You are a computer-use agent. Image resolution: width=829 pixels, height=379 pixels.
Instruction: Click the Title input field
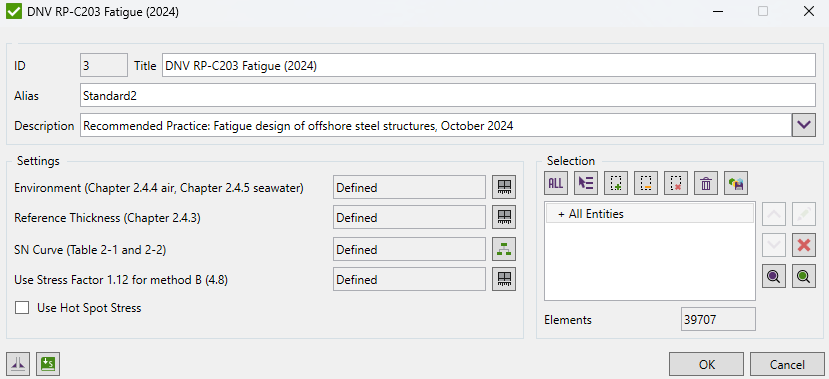click(x=489, y=66)
